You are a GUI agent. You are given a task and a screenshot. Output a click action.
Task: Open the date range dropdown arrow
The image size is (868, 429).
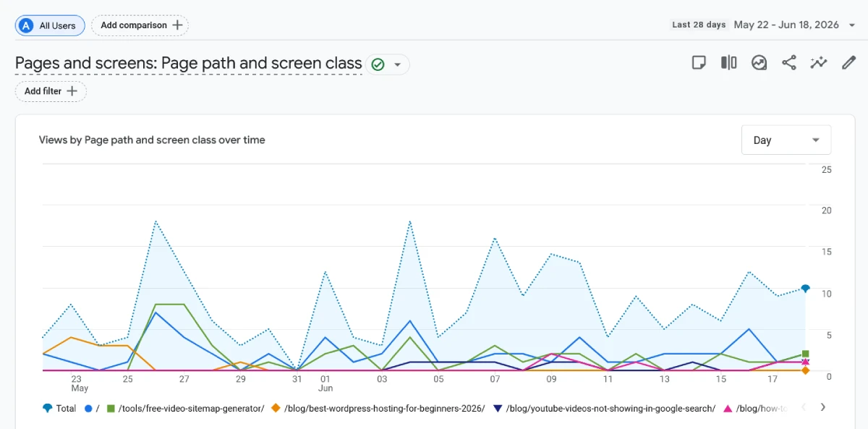tap(852, 25)
